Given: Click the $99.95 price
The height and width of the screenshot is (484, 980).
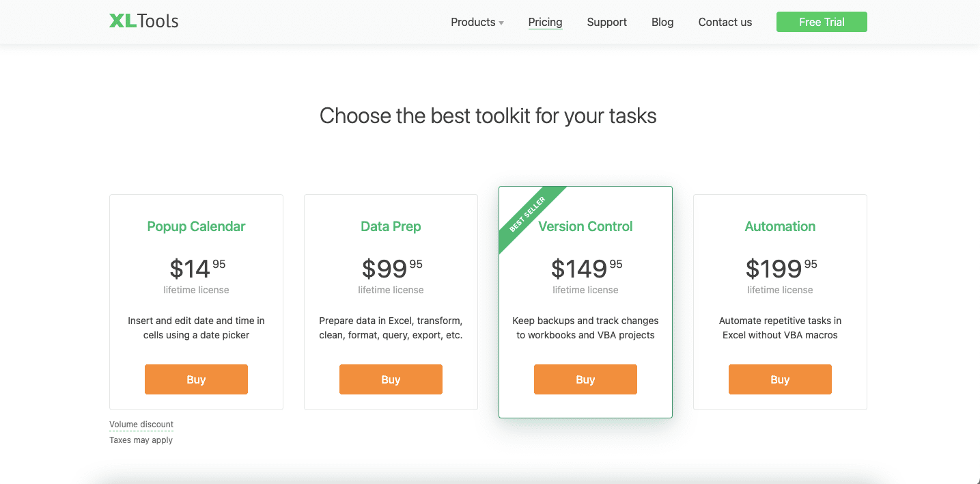Looking at the screenshot, I should point(391,268).
